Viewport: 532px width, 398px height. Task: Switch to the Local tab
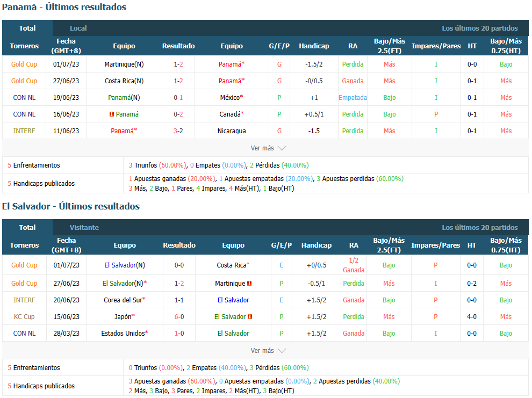(x=78, y=28)
